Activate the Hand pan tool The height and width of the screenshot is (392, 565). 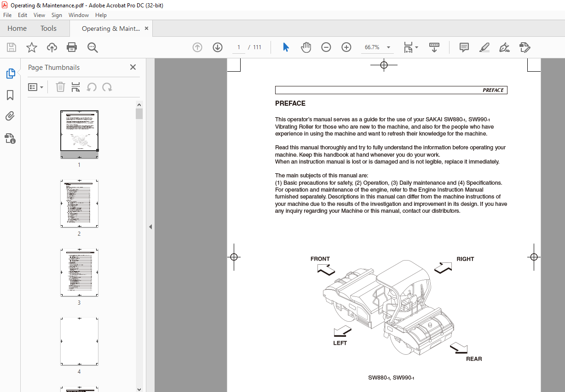306,47
